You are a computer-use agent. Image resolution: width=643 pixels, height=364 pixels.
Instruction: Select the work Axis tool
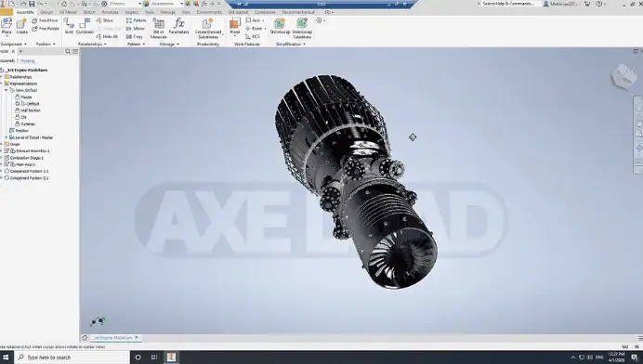[x=254, y=20]
